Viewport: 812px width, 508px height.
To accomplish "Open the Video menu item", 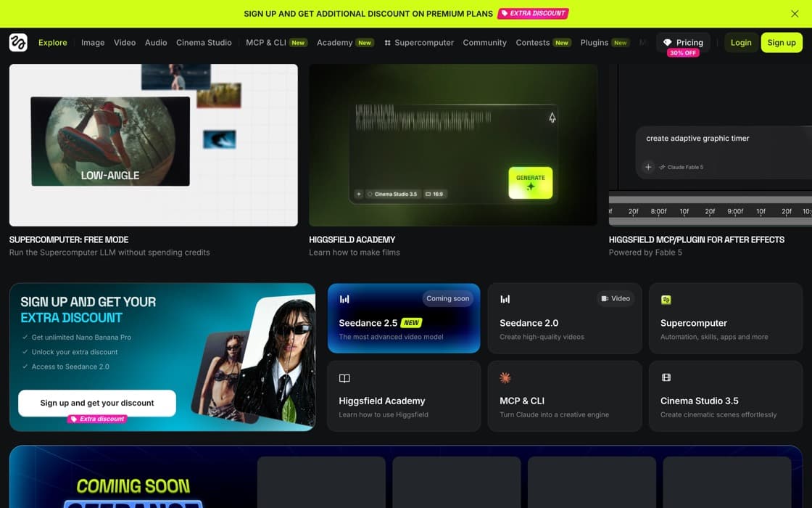I will (x=125, y=43).
